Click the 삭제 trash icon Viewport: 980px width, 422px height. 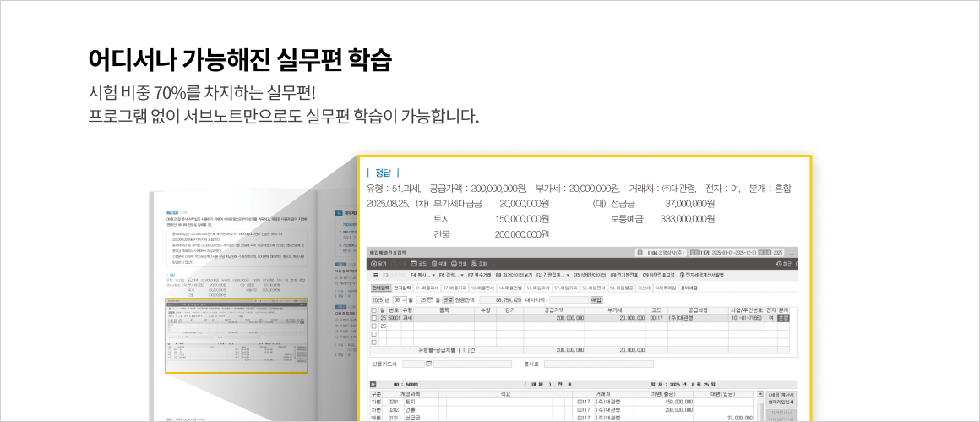433,264
